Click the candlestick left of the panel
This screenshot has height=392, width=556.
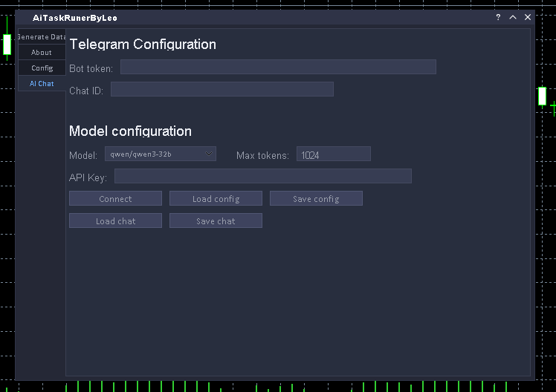tap(7, 45)
